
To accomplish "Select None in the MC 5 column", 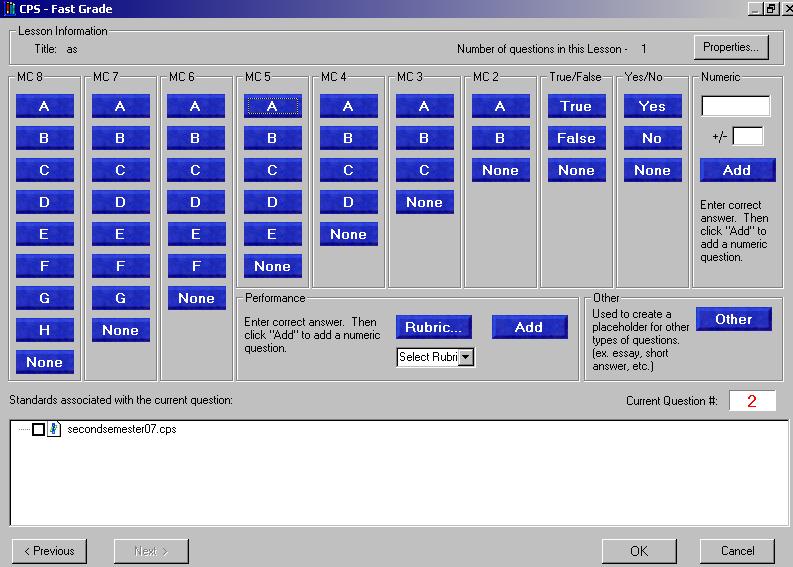I will (273, 266).
